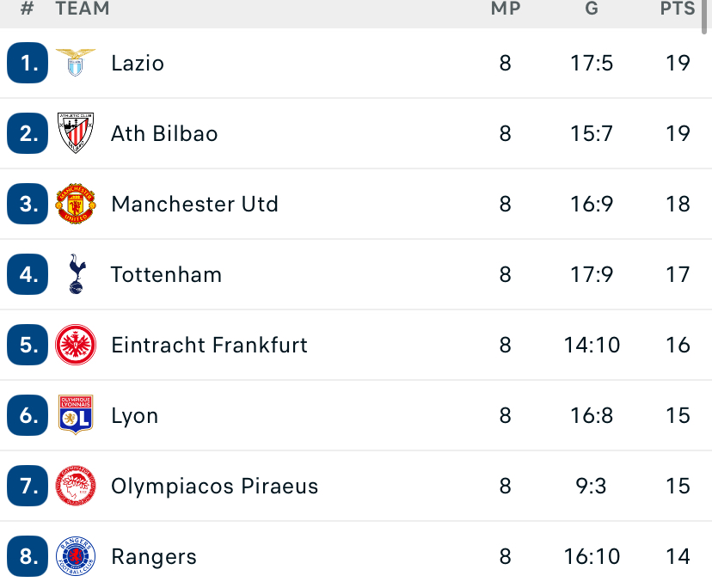Click the Olympiacos Piraeus crest icon
The image size is (712, 588).
[x=76, y=486]
